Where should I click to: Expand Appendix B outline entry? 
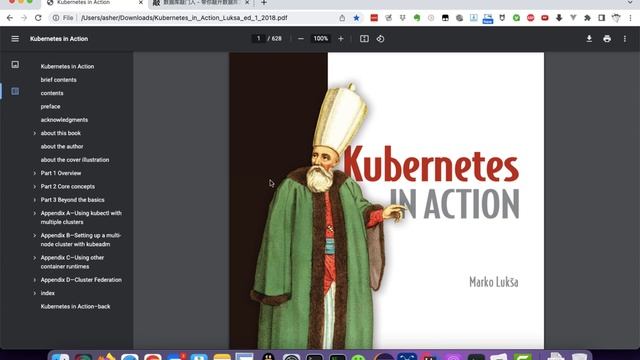point(34,236)
